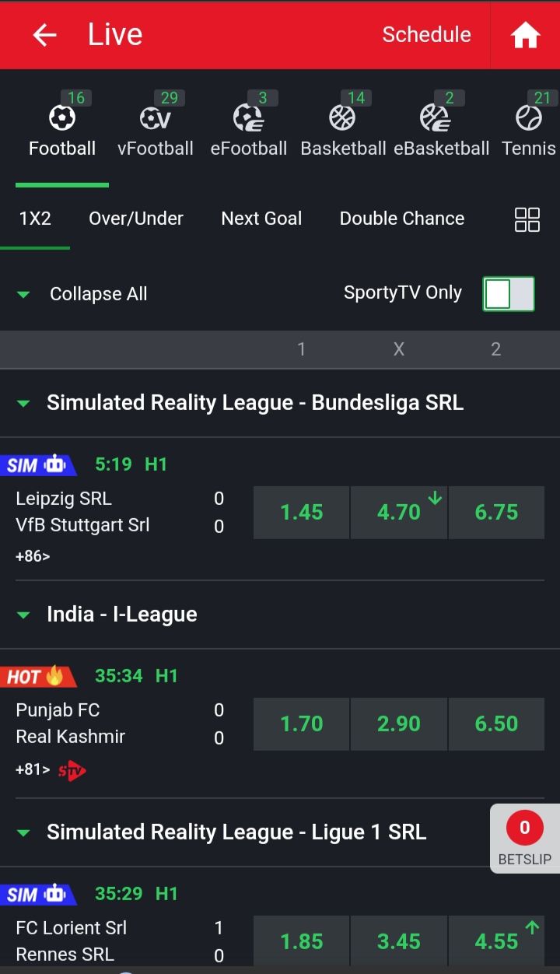Screen dimensions: 560x974
Task: Open the Schedule link
Action: [426, 34]
